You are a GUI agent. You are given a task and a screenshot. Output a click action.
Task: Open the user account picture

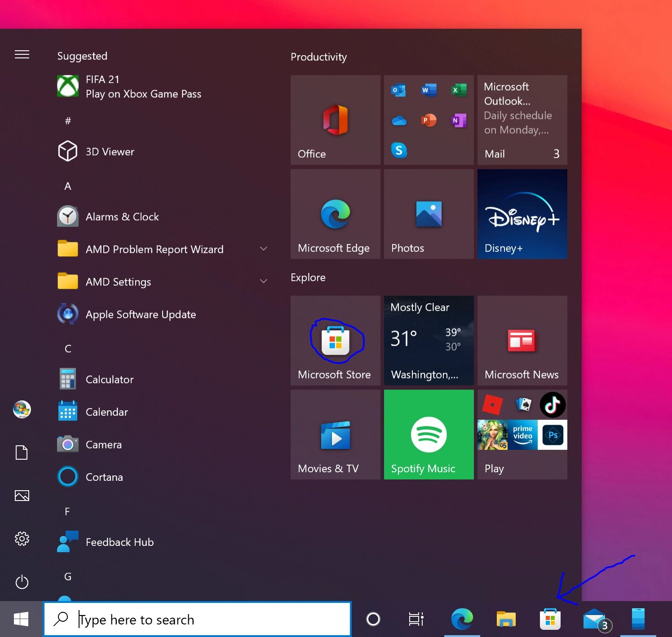point(22,409)
